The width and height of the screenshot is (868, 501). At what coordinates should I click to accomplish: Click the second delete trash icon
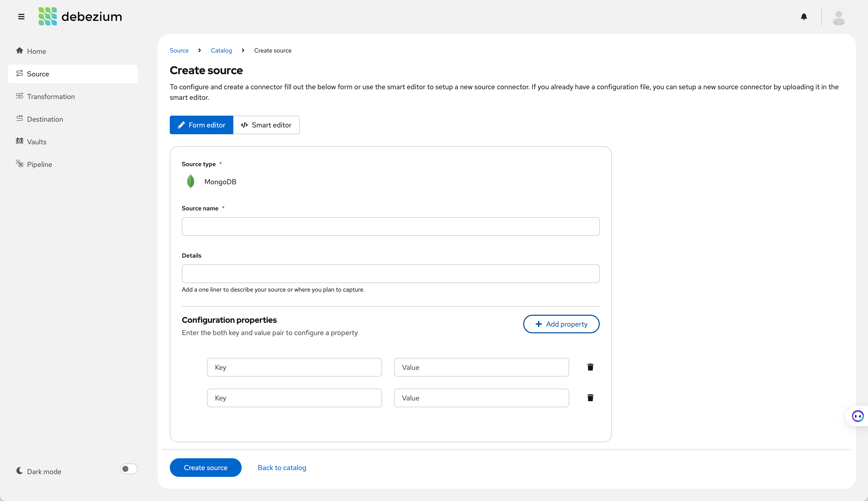tap(590, 398)
